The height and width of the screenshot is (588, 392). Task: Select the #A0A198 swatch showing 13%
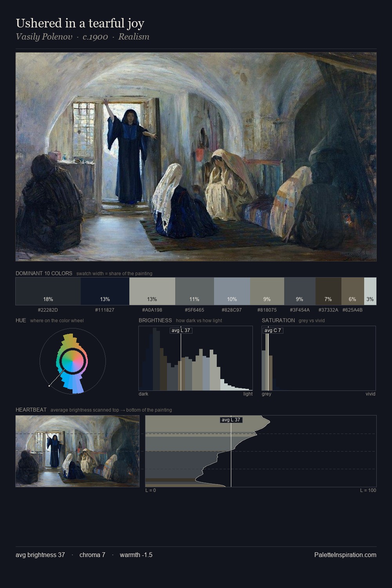(x=152, y=291)
